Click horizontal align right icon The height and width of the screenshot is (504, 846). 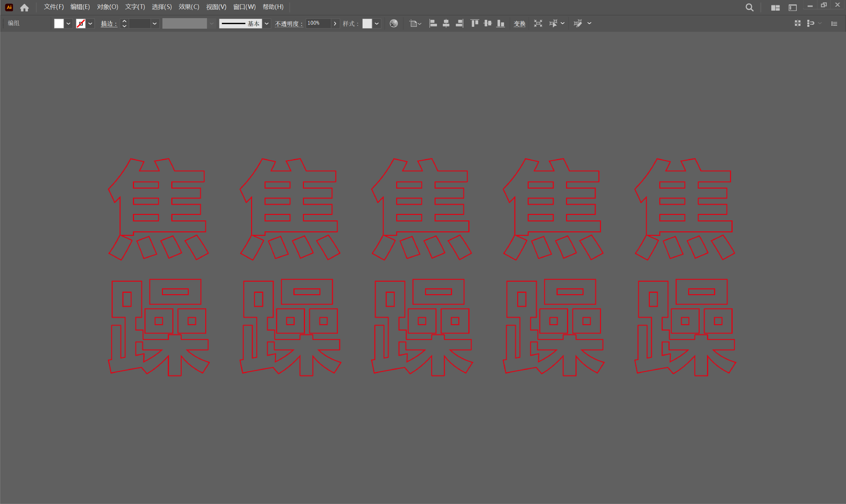tap(459, 23)
